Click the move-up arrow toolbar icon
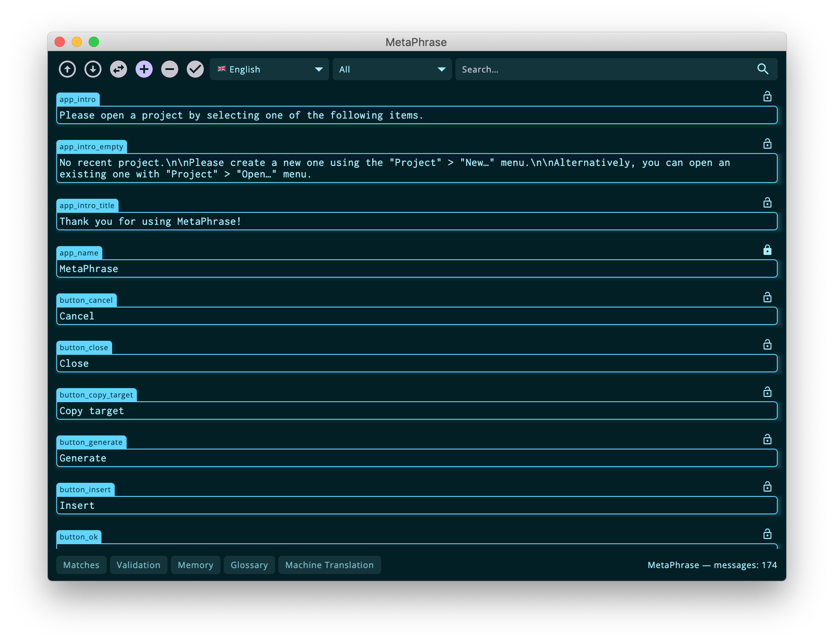Viewport: 834px width, 644px height. [67, 69]
